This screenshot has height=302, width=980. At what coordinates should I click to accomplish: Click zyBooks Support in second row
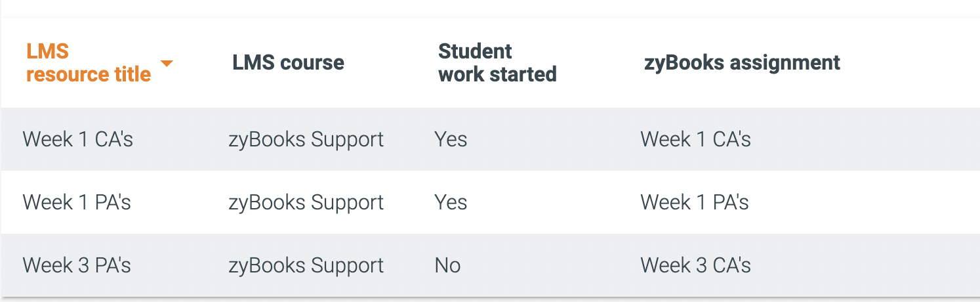306,203
